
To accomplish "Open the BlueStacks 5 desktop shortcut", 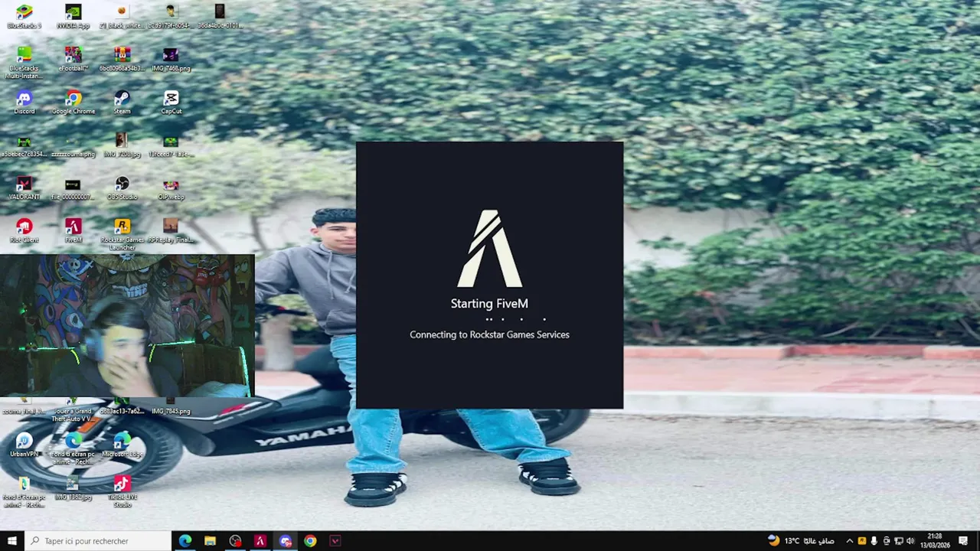I will (24, 16).
